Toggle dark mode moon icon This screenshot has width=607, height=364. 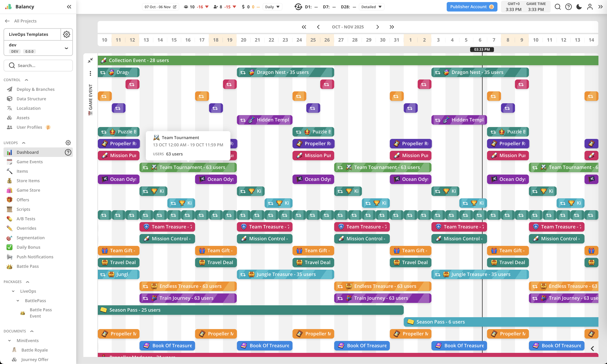579,7
